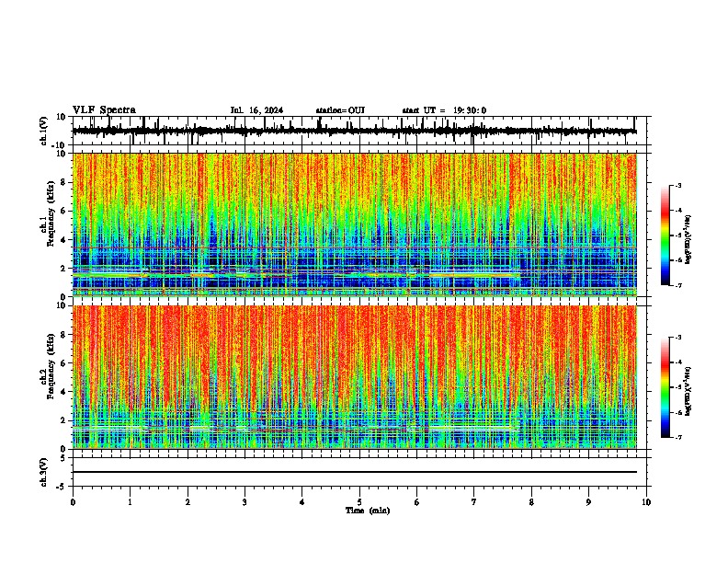Click the ch.1 spectrogram color scale bar
This screenshot has width=728, height=563.
point(665,236)
